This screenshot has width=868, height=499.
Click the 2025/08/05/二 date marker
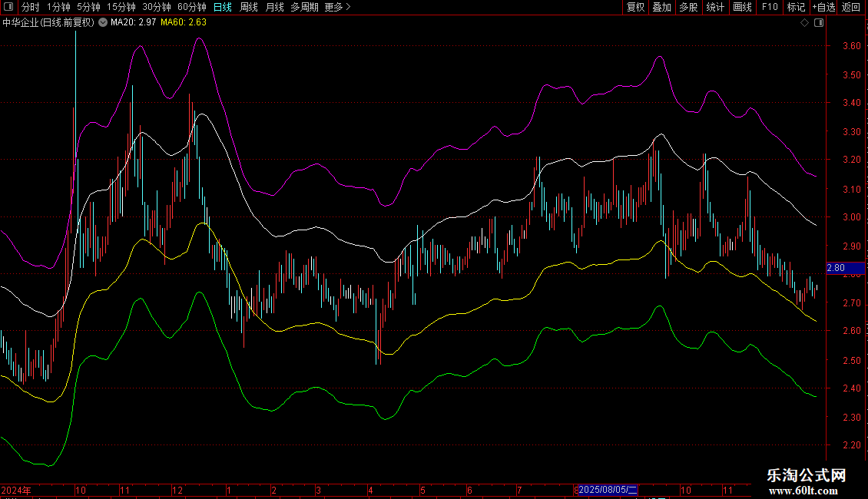pyautogui.click(x=608, y=490)
